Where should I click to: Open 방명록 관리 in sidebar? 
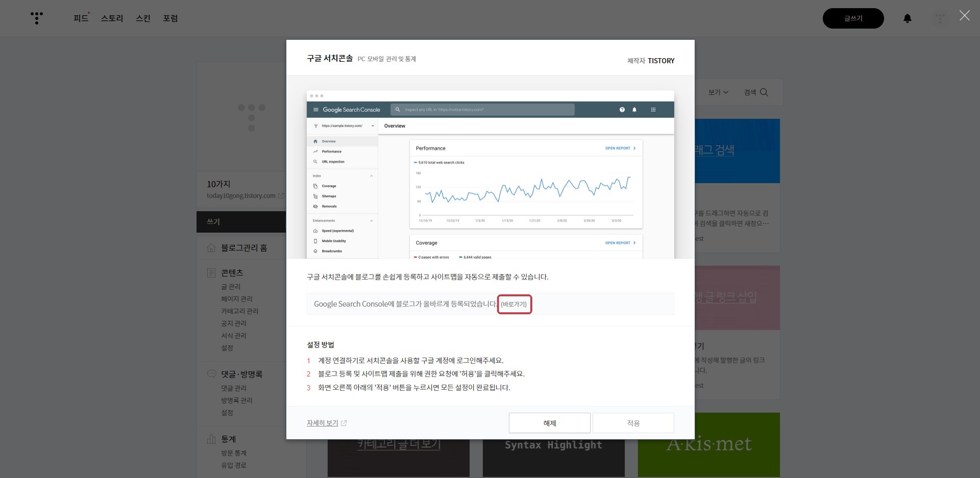(x=236, y=400)
